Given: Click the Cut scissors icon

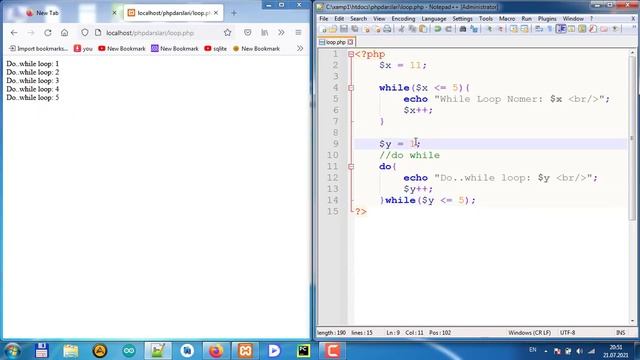Looking at the screenshot, I should point(401,29).
